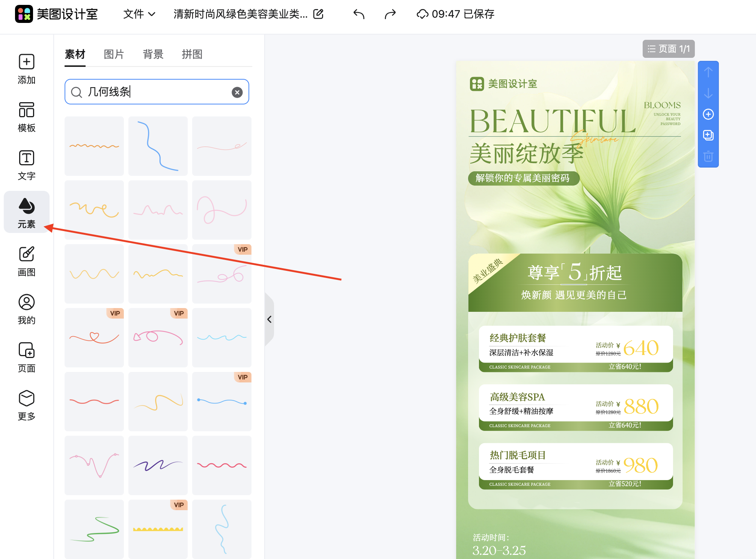Image resolution: width=756 pixels, height=559 pixels.
Task: Switch to the 图片 tab
Action: [x=114, y=54]
